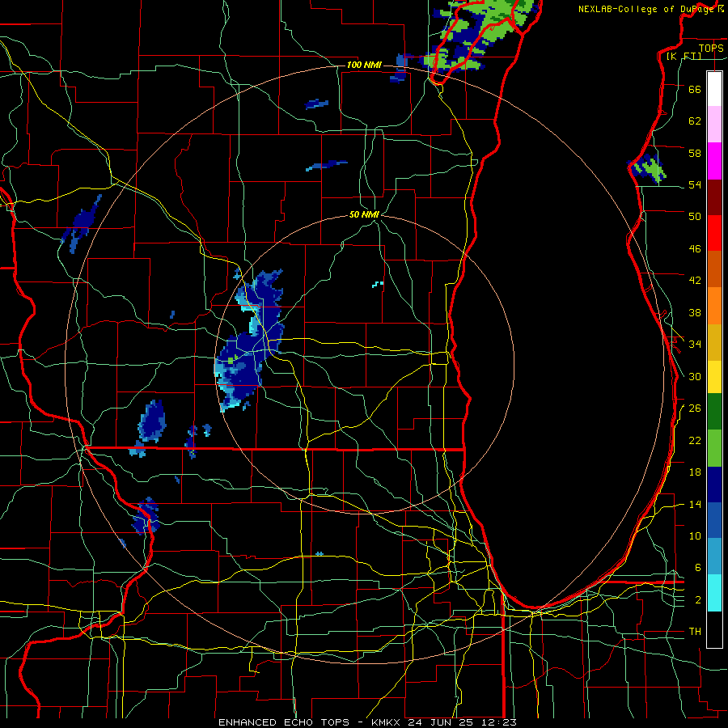The image size is (728, 728).
Task: Click the white swatch in the tops legend
Action: point(714,89)
